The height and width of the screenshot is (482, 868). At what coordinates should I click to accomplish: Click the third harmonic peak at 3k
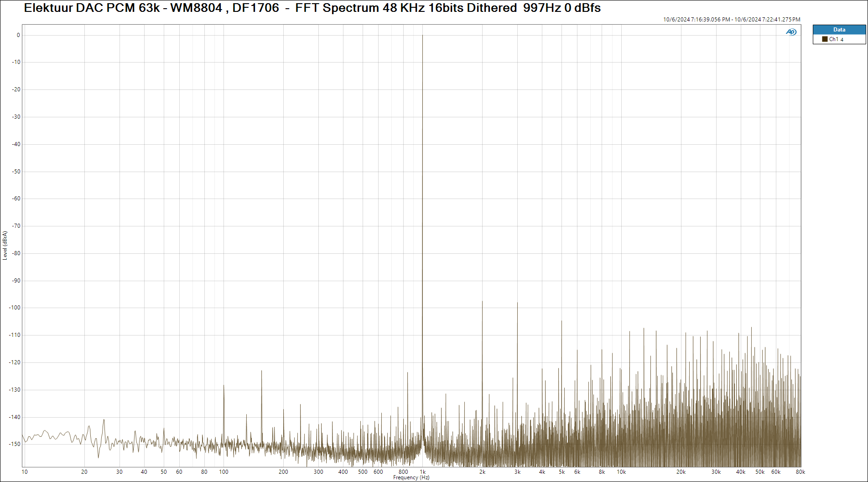[517, 304]
